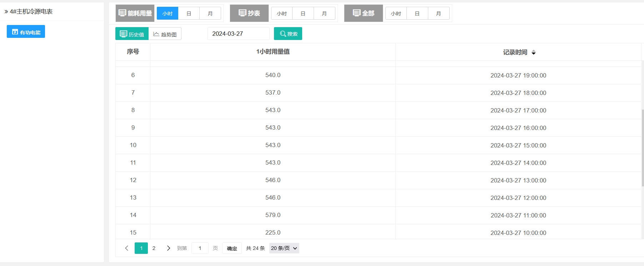Select 日 under 能耗用量

pos(189,14)
